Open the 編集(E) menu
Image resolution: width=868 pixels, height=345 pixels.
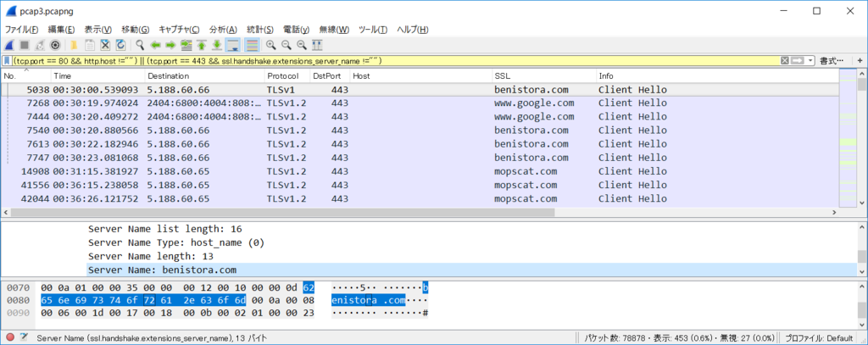(x=61, y=30)
